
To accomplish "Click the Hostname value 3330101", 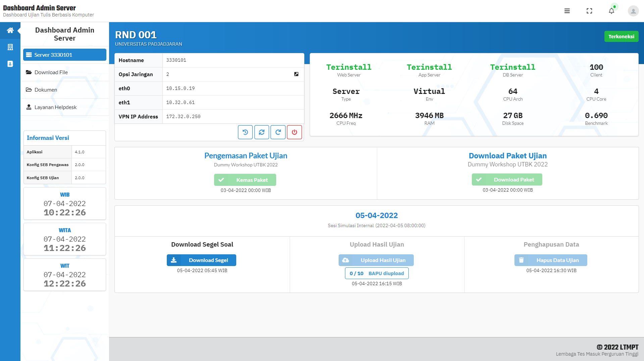I will click(x=176, y=60).
